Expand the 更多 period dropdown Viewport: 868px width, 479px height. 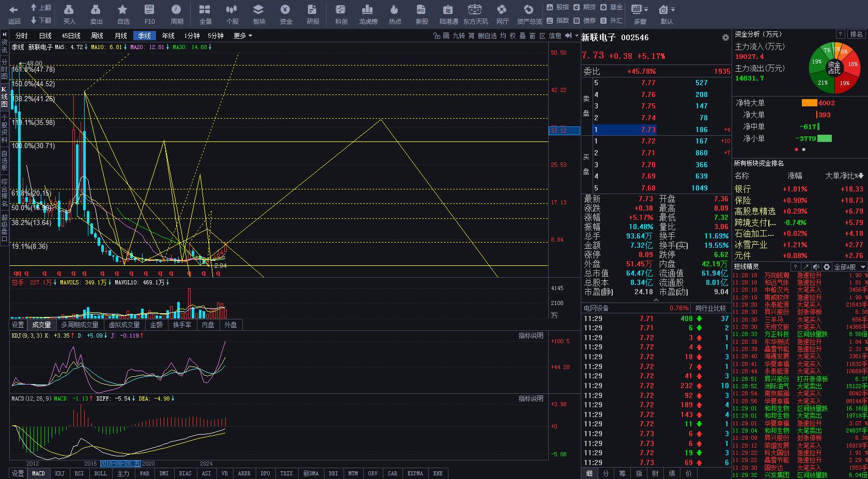[242, 36]
